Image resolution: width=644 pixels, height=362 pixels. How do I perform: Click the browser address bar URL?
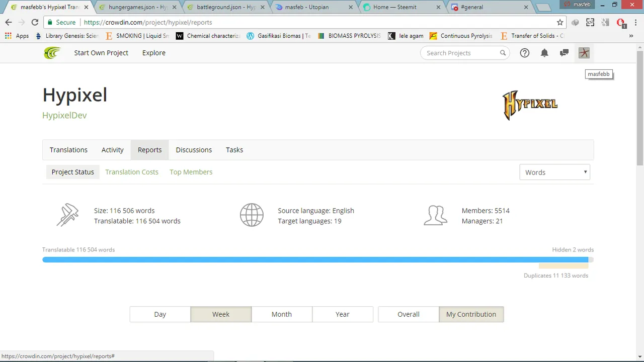pos(148,22)
